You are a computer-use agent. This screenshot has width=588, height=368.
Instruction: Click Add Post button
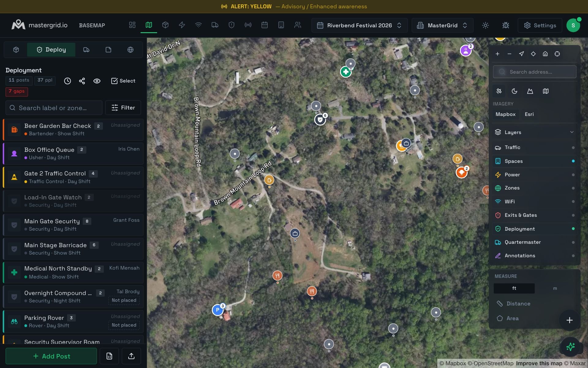51,356
